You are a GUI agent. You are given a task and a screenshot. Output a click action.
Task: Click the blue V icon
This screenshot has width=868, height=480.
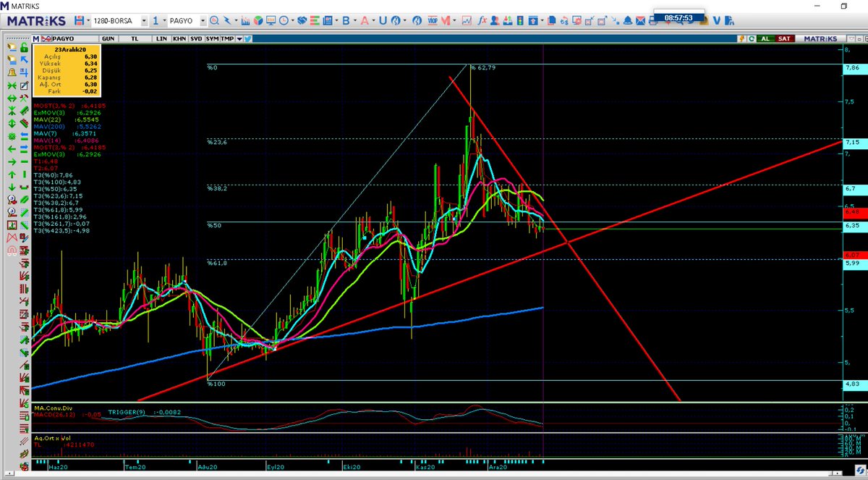click(x=716, y=20)
